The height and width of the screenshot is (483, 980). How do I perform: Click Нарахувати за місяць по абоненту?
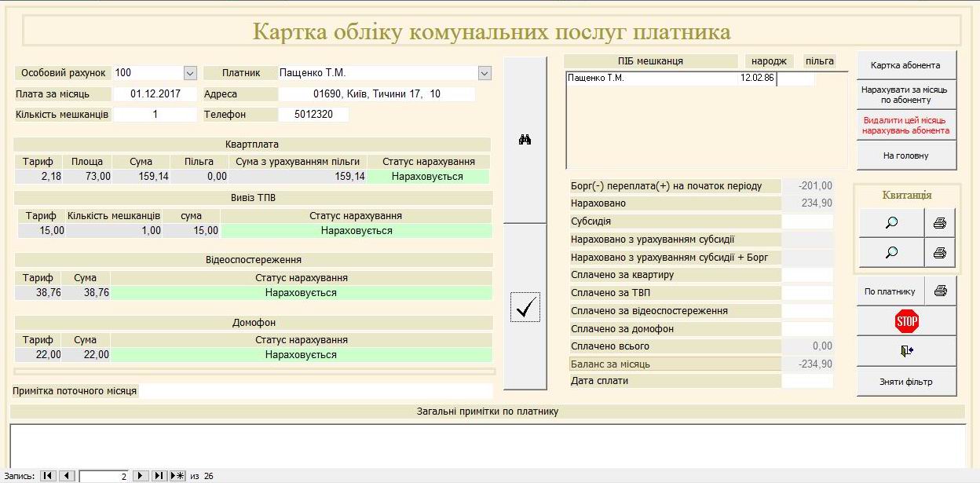tap(907, 95)
